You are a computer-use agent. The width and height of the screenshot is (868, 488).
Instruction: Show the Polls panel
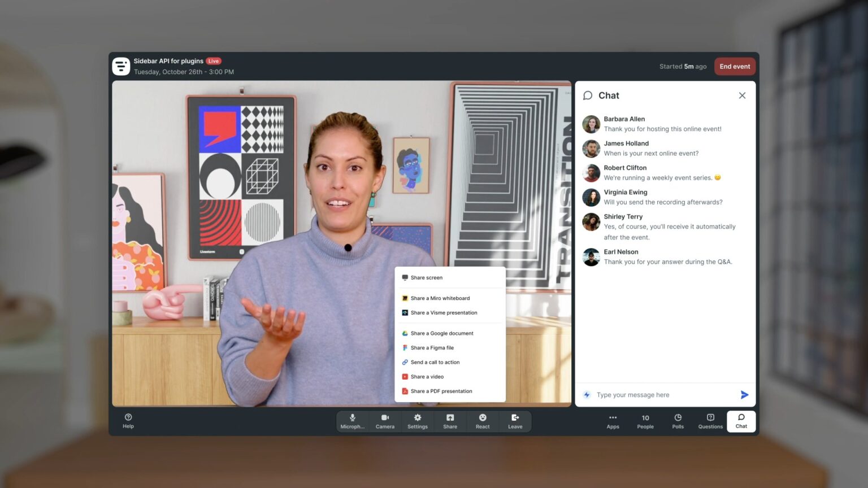tap(678, 421)
